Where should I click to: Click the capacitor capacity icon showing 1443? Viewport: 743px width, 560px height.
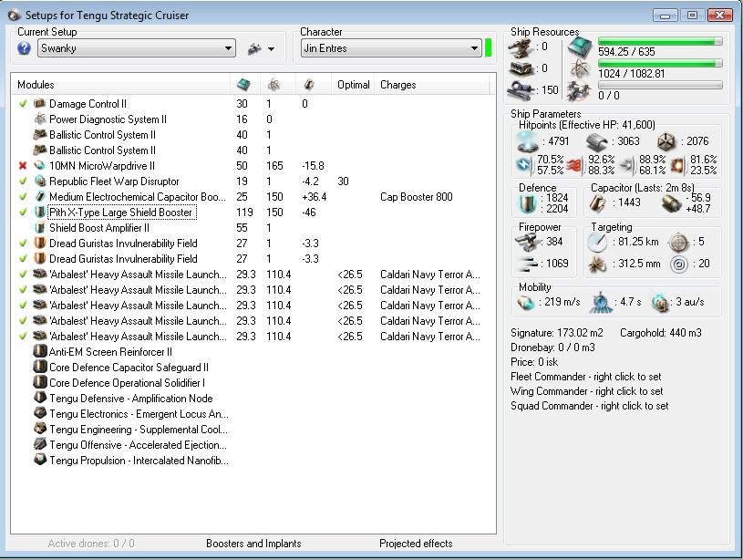598,203
